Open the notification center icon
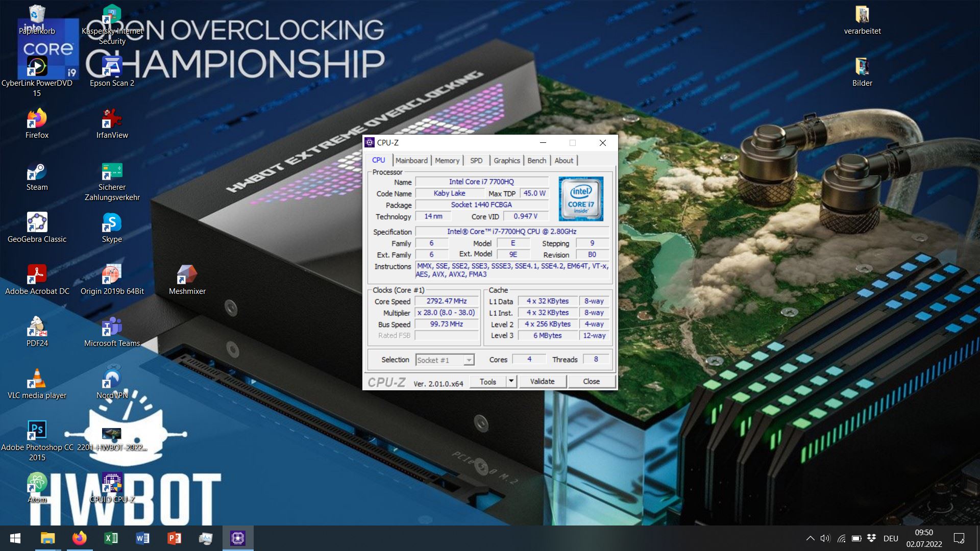This screenshot has width=980, height=551. tap(959, 538)
